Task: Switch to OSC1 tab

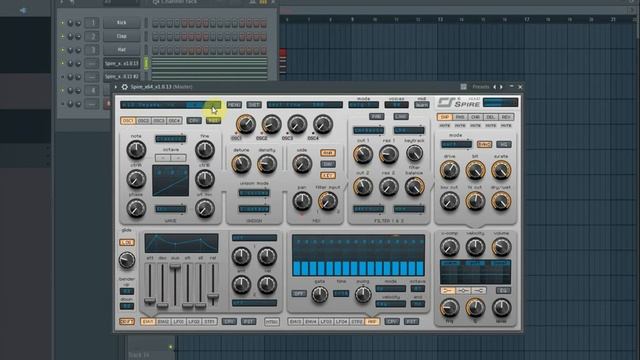Action: click(x=128, y=121)
